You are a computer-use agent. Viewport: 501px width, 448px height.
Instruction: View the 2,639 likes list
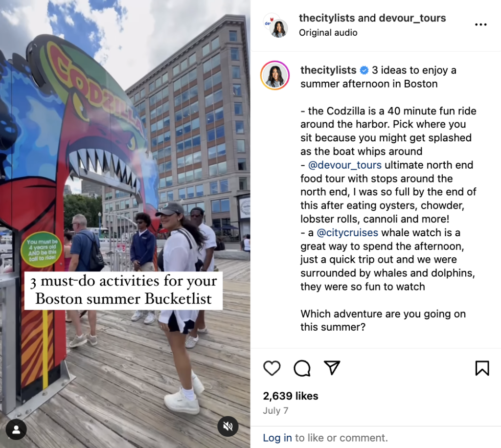pyautogui.click(x=291, y=396)
